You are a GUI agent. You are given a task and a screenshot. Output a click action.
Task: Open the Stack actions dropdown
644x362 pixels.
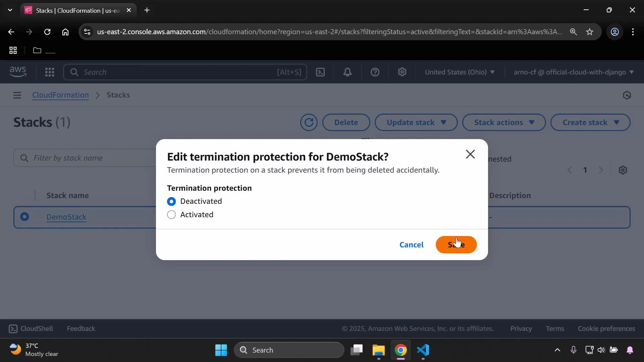click(x=503, y=122)
